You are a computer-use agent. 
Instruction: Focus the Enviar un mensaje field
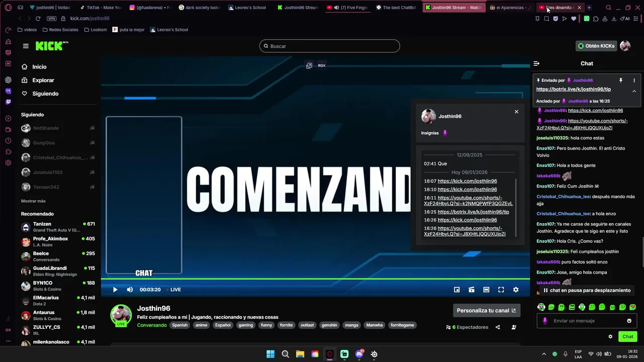(x=587, y=321)
